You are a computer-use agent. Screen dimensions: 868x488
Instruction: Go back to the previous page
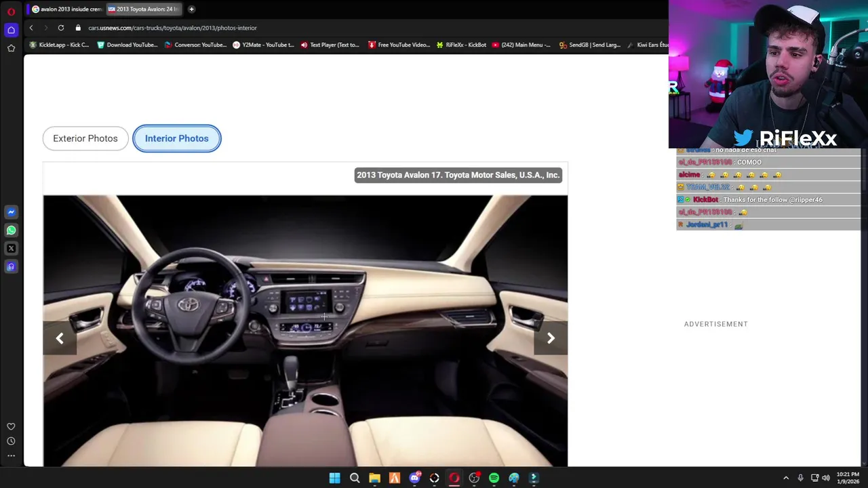31,28
